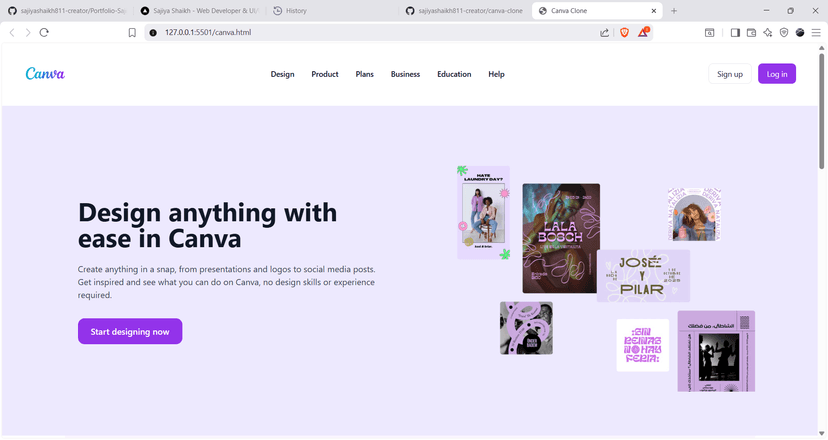Open the Product nav menu
Image resolution: width=828 pixels, height=440 pixels.
click(x=325, y=74)
